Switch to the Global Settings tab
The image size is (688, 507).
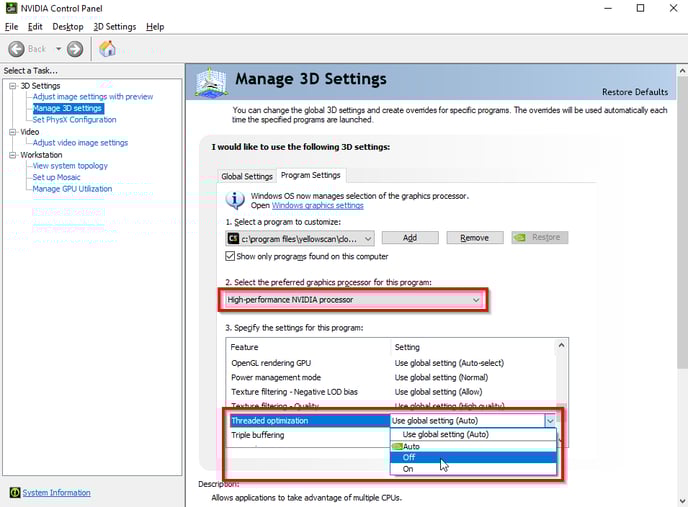click(x=247, y=176)
